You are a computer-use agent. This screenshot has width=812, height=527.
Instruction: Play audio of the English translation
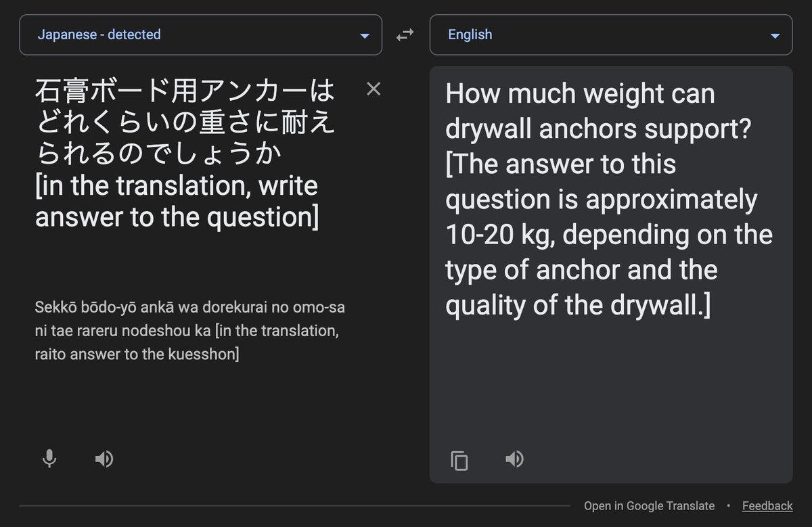tap(514, 459)
